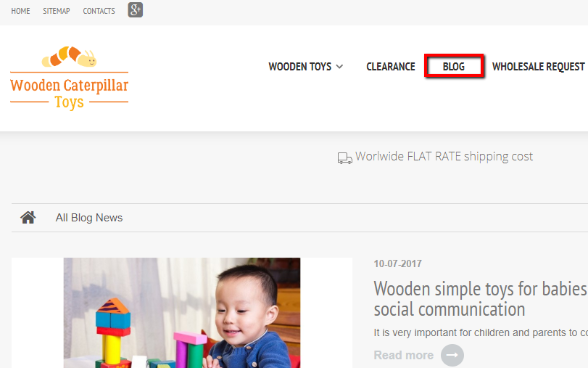Click the shipping truck icon

tap(344, 158)
